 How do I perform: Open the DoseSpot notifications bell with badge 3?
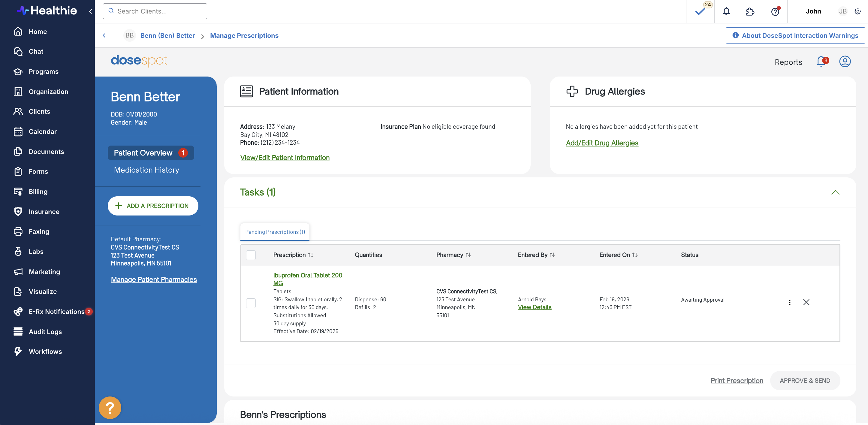[x=821, y=62]
